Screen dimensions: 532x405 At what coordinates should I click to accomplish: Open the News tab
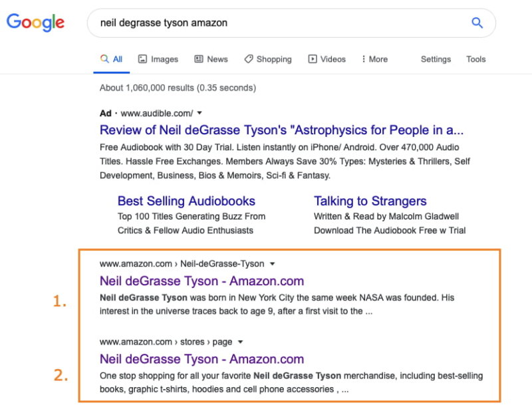tap(211, 59)
